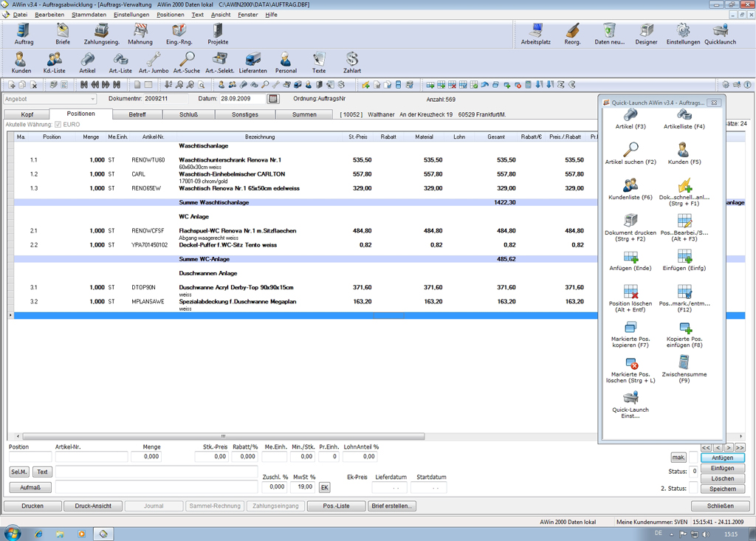Switch to the Summen tab

click(x=304, y=114)
